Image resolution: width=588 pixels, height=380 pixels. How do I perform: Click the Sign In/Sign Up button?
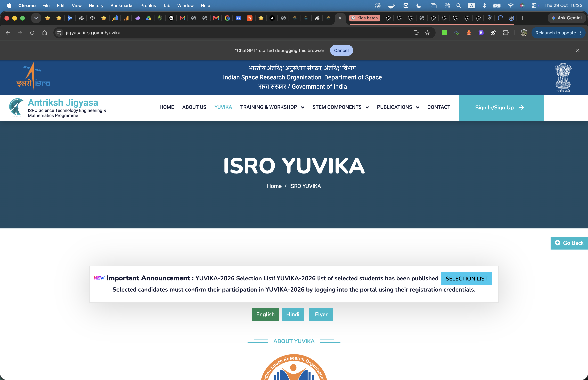[501, 108]
